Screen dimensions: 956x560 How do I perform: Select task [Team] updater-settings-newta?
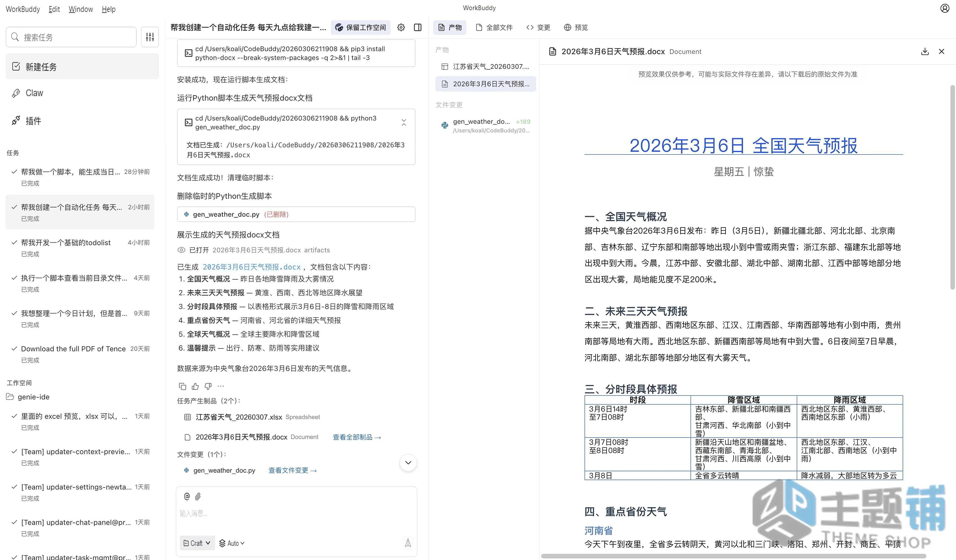(80, 493)
